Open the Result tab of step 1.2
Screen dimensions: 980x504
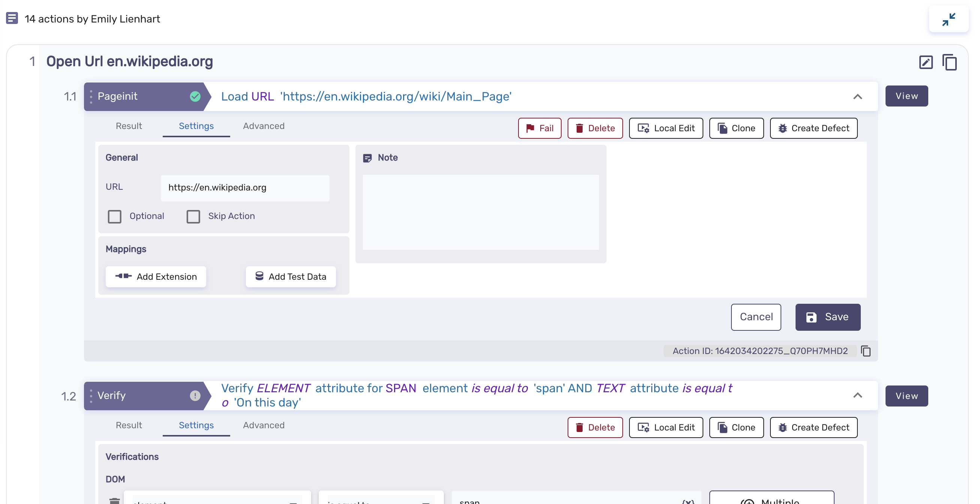tap(129, 425)
